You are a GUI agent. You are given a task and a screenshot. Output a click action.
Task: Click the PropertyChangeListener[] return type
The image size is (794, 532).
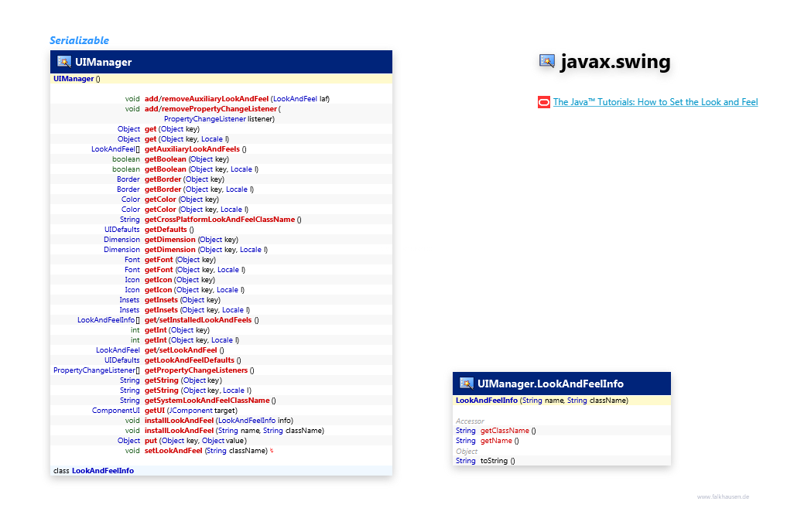click(x=97, y=370)
